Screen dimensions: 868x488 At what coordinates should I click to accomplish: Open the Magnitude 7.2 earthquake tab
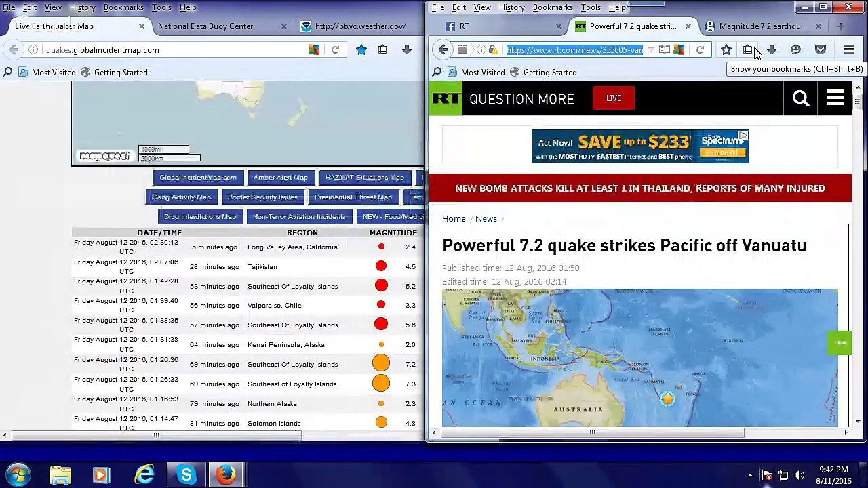coord(763,26)
